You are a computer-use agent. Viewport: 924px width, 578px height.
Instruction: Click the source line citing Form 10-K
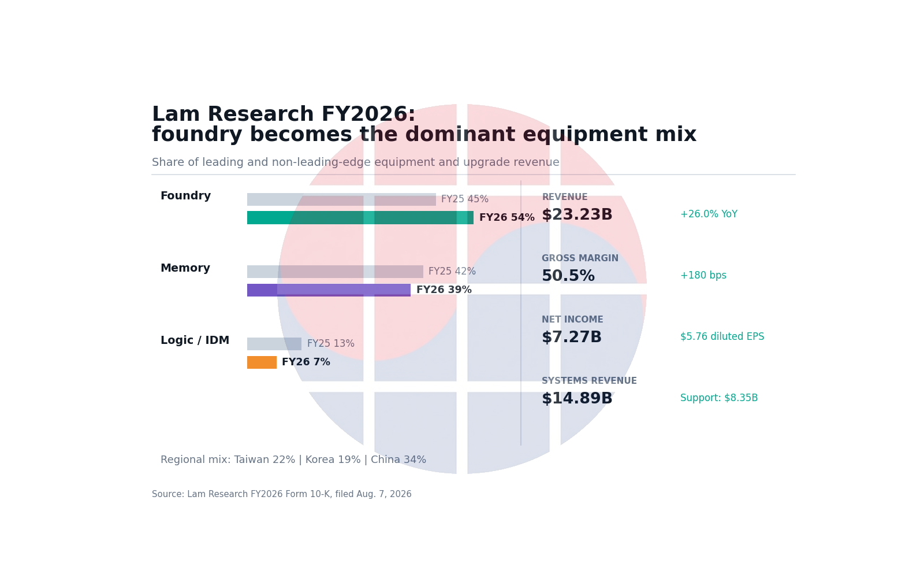282,495
